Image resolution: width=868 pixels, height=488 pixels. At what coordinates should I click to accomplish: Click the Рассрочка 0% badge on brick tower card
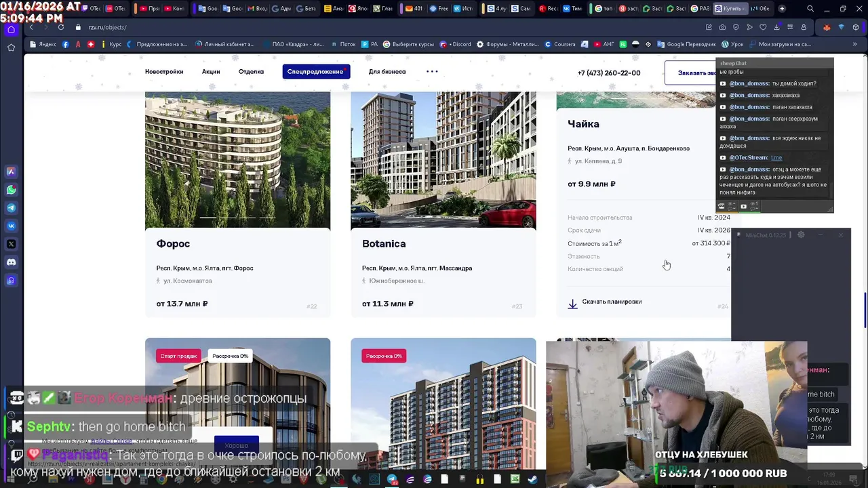384,356
